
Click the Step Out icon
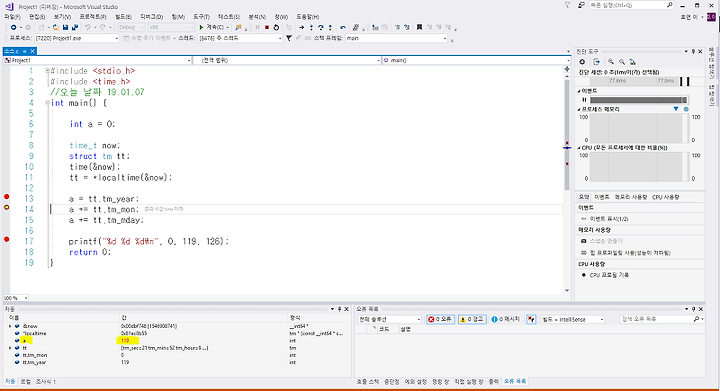[330, 28]
